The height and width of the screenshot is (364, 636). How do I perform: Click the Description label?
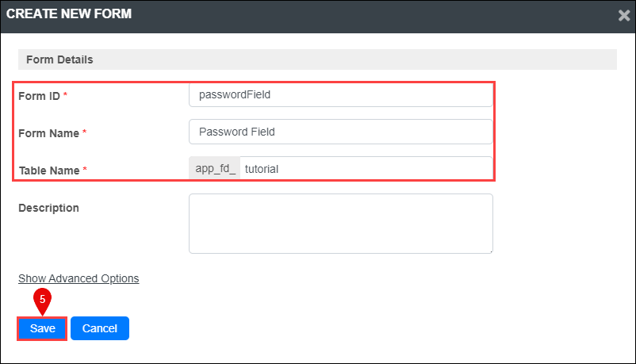point(48,208)
